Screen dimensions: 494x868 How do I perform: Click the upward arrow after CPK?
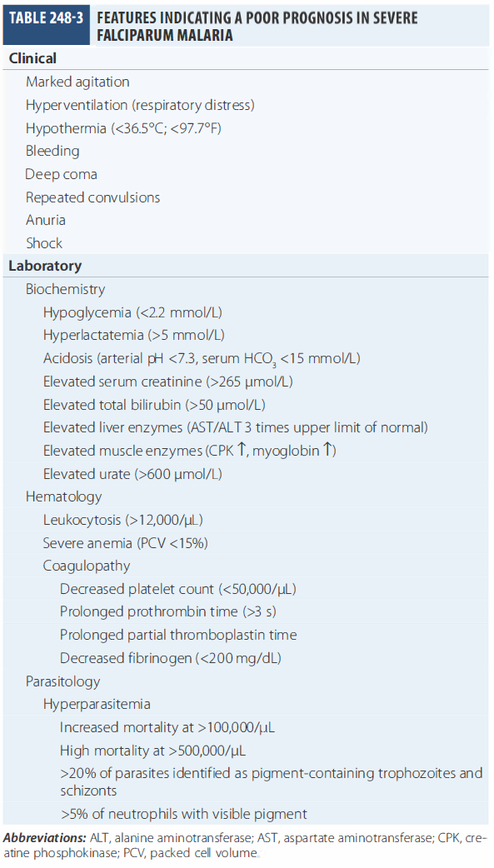point(241,450)
